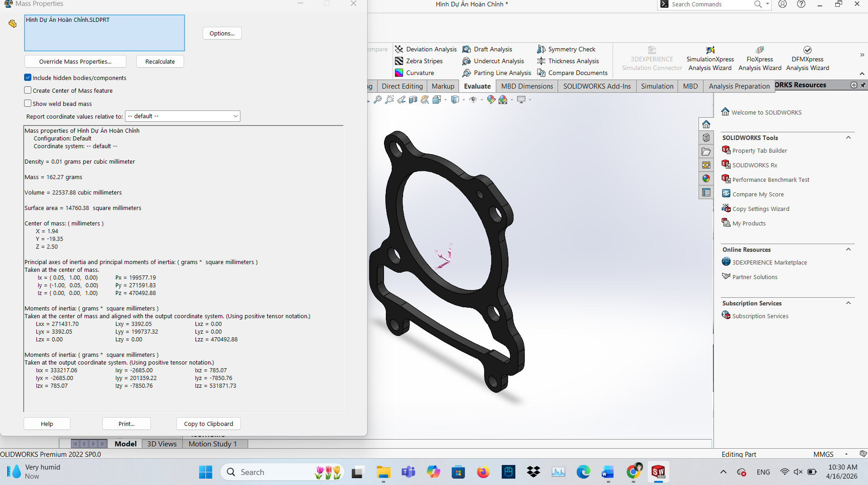Open the SOLIDWORKS Add-Ins tab
The width and height of the screenshot is (868, 485).
[597, 86]
